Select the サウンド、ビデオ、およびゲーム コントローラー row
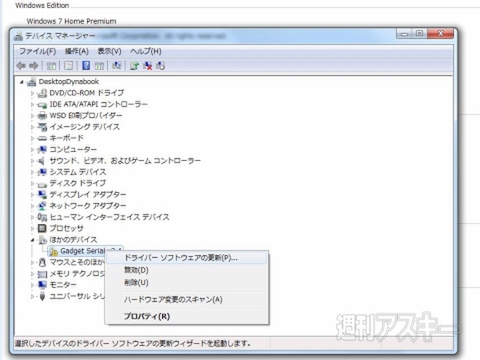 pyautogui.click(x=125, y=161)
